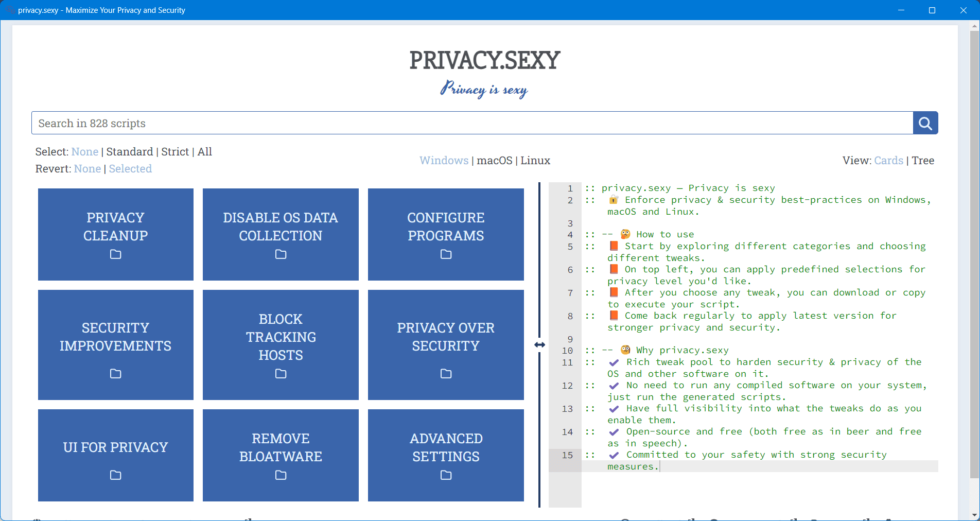
Task: Click the Revert Selected link
Action: (130, 169)
